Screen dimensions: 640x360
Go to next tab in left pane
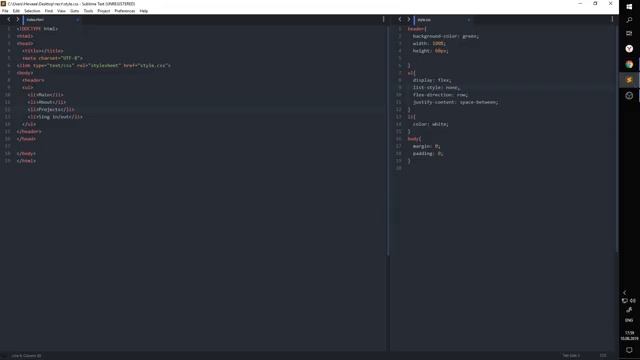(x=18, y=19)
